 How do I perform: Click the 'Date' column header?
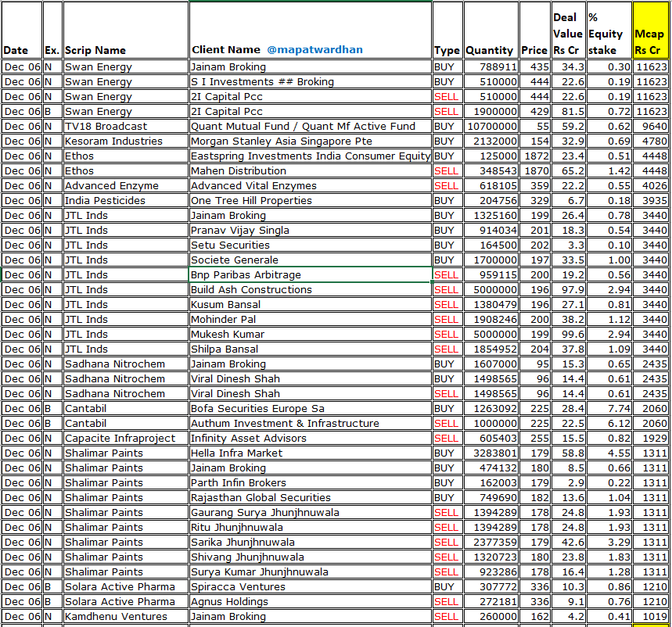22,30
